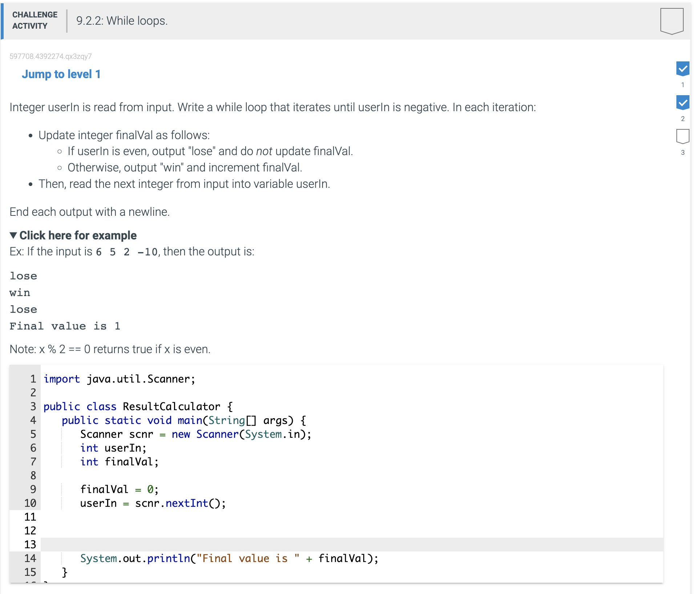Click the activity completion badge in header
The height and width of the screenshot is (594, 700).
click(671, 21)
